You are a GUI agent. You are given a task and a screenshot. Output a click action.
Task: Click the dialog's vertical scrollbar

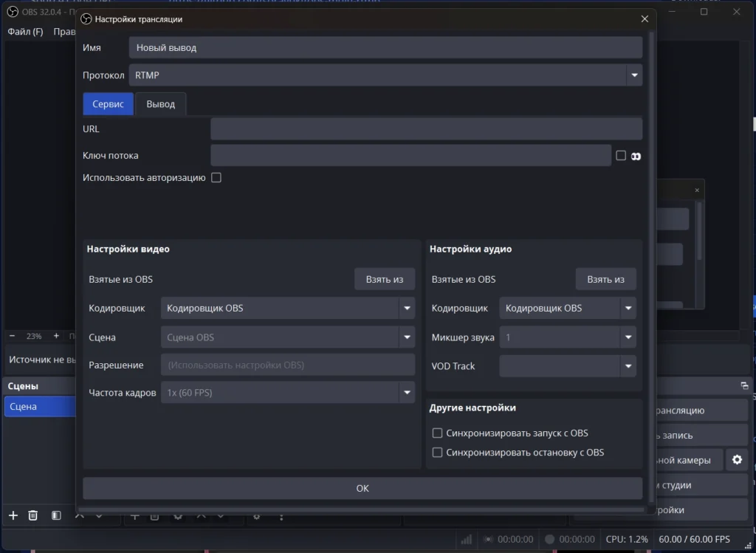[x=651, y=266]
